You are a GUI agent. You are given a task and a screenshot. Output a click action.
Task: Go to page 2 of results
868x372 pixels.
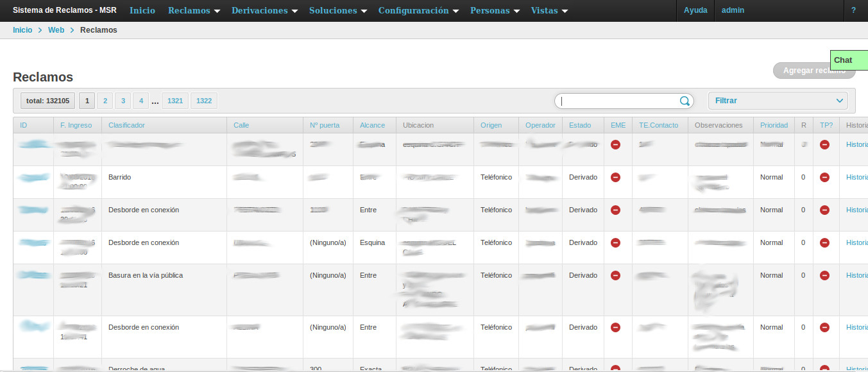click(x=105, y=101)
